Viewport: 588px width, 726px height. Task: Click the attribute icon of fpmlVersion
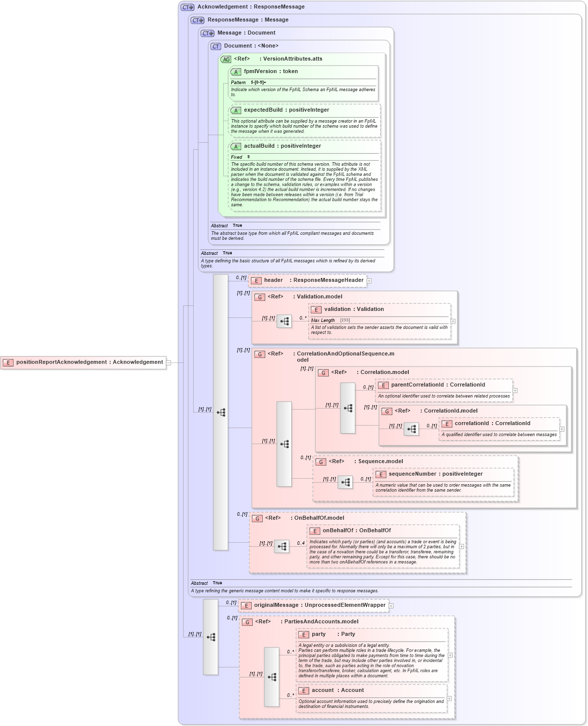tap(236, 72)
